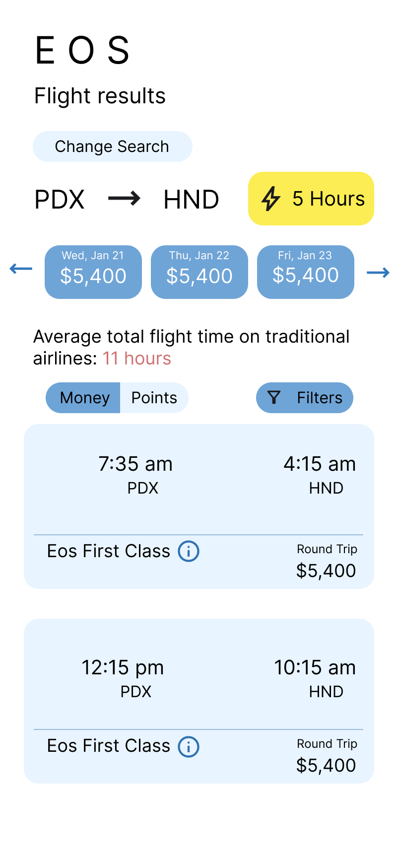Switch pricing to Money
This screenshot has width=399, height=868.
tap(83, 398)
